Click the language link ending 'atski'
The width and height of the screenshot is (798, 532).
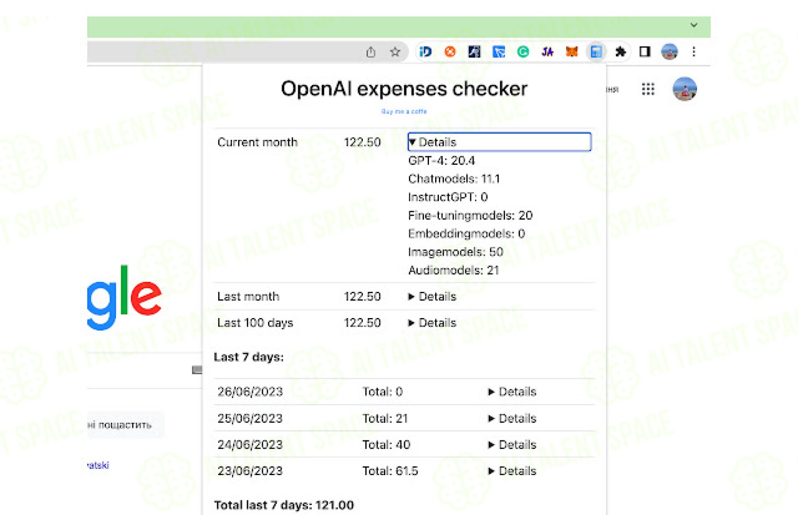(x=98, y=465)
